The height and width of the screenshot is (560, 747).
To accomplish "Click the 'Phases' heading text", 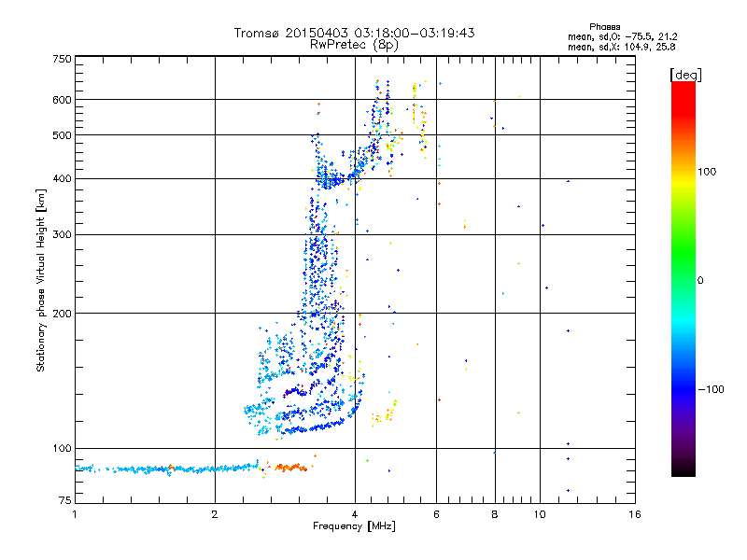I will (604, 27).
